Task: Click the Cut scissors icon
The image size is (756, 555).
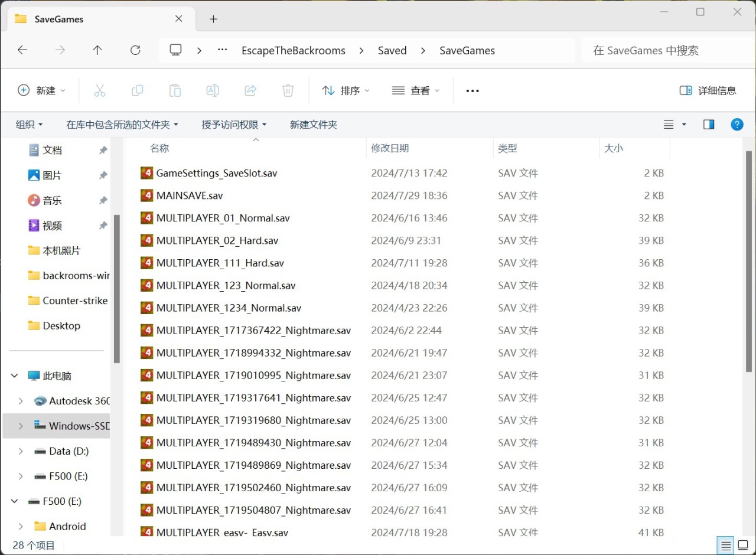Action: click(100, 90)
